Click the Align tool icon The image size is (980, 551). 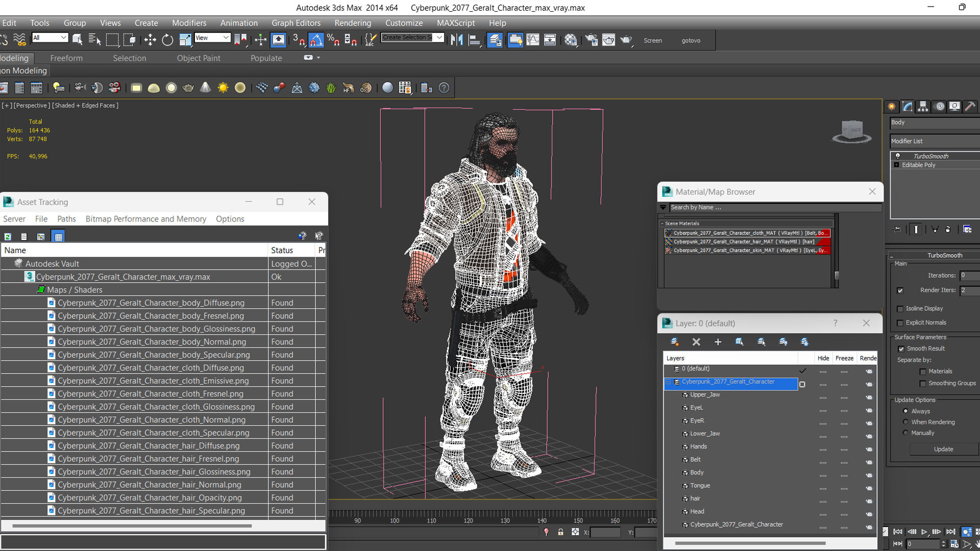(x=474, y=40)
